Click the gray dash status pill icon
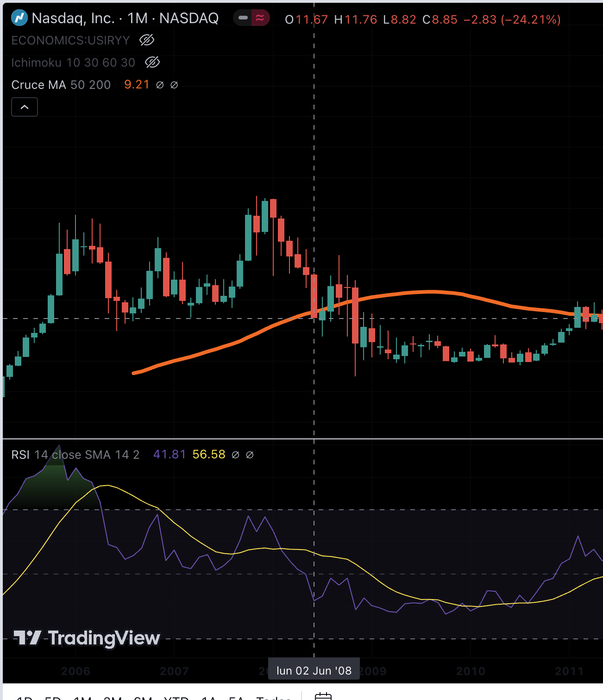The image size is (603, 700). (243, 18)
